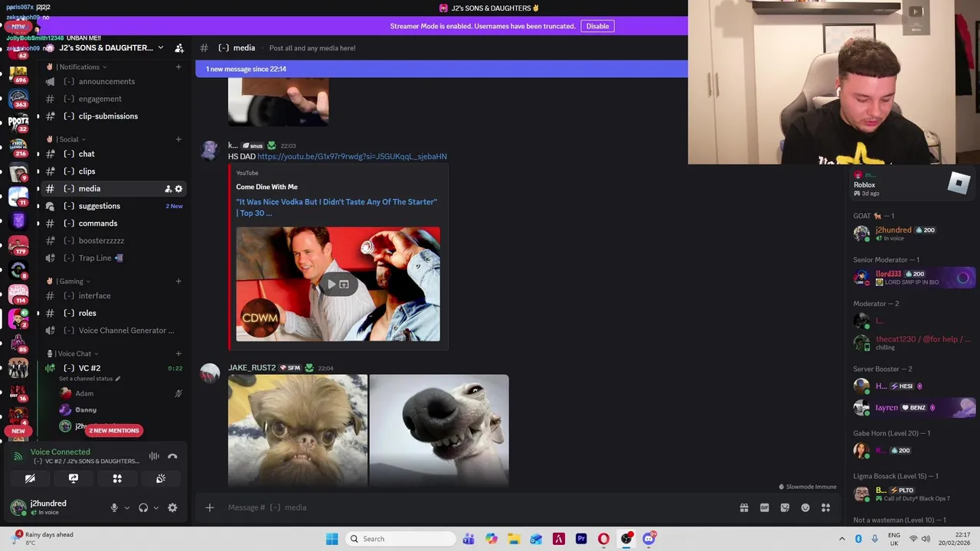
Task: Jump to 2 new mentions
Action: coord(114,430)
